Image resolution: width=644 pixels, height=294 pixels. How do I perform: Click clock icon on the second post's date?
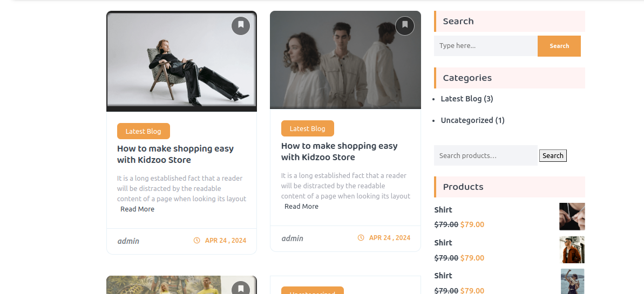361,238
